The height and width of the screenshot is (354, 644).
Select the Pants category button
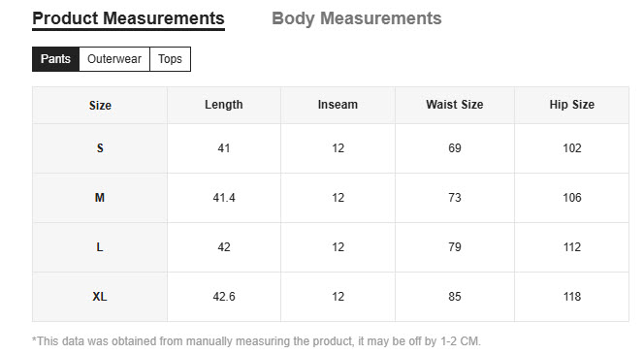[55, 59]
